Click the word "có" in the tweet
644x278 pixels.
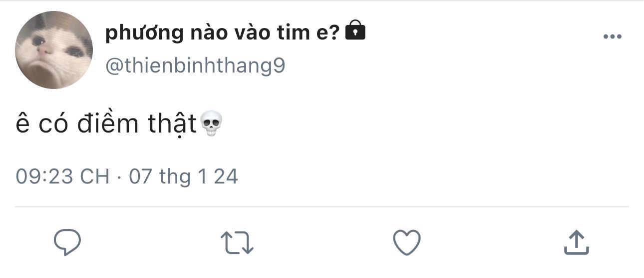pyautogui.click(x=53, y=124)
